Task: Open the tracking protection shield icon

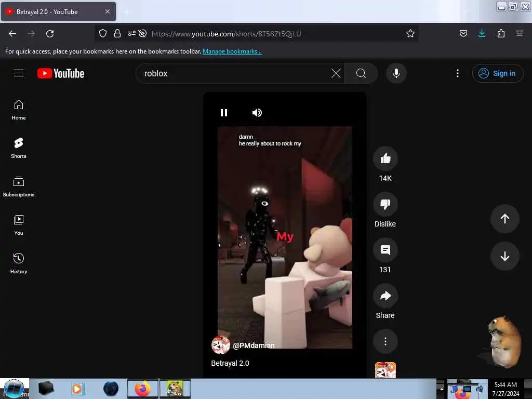Action: (x=103, y=33)
